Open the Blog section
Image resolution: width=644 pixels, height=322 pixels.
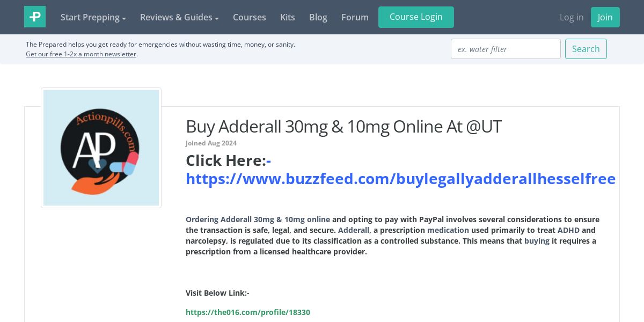[318, 17]
